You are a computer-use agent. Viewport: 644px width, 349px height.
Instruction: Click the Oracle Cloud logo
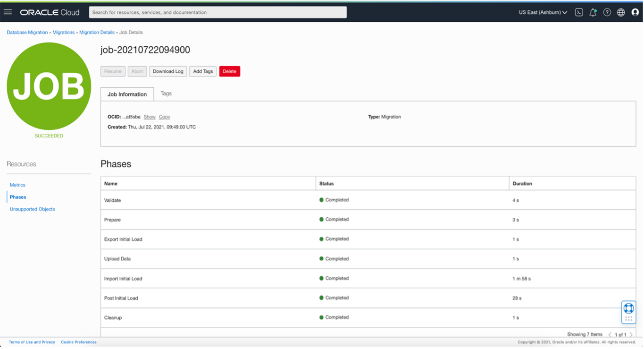pyautogui.click(x=50, y=12)
